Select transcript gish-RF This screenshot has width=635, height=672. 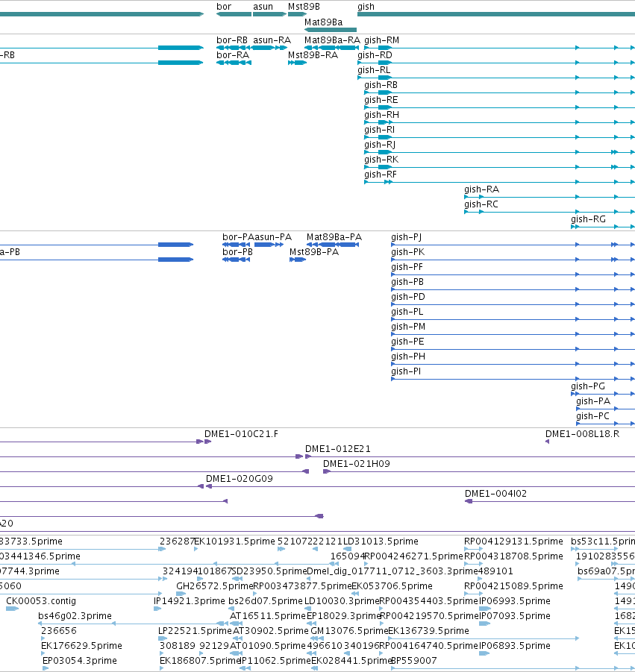(x=381, y=175)
